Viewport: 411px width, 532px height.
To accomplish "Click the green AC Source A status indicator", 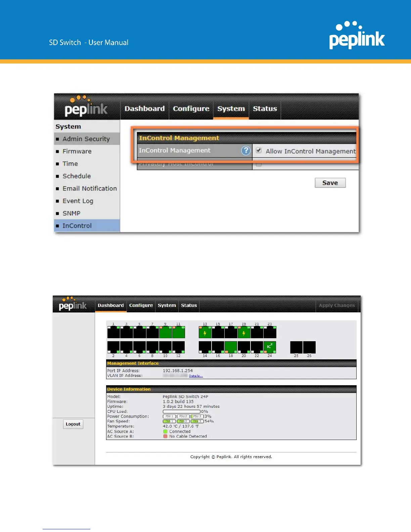I will click(x=165, y=432).
